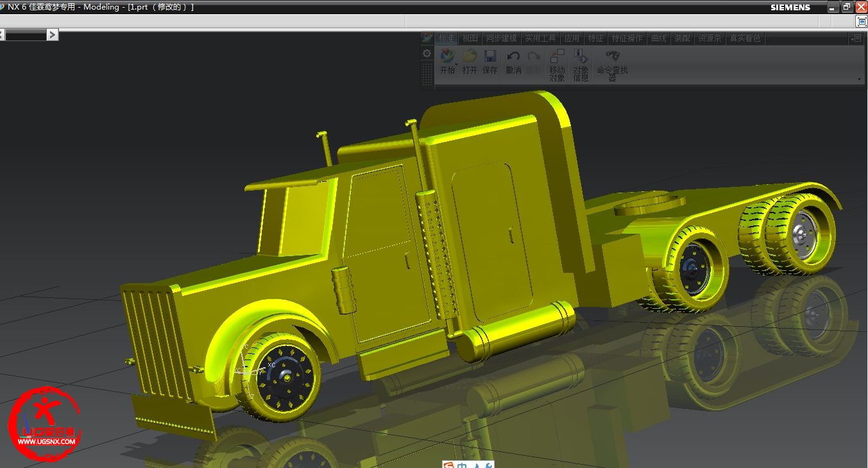The width and height of the screenshot is (868, 468).
Task: Open the 同步建模 tab
Action: (501, 39)
